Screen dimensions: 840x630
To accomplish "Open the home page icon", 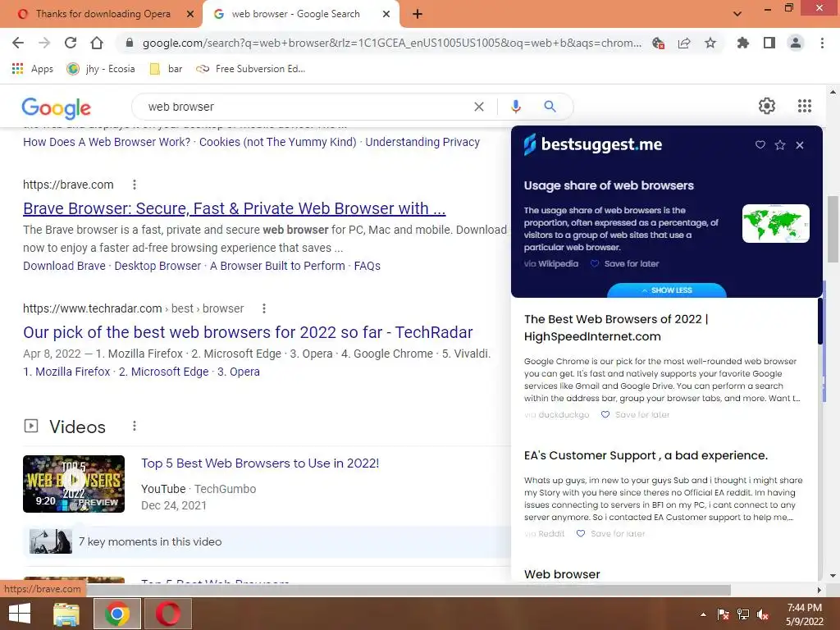I will tap(97, 43).
